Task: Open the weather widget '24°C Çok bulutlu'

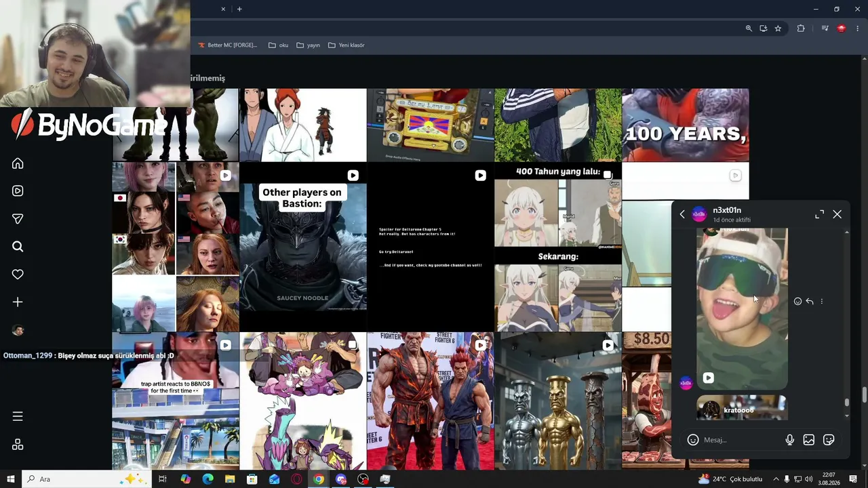Action: pos(729,479)
